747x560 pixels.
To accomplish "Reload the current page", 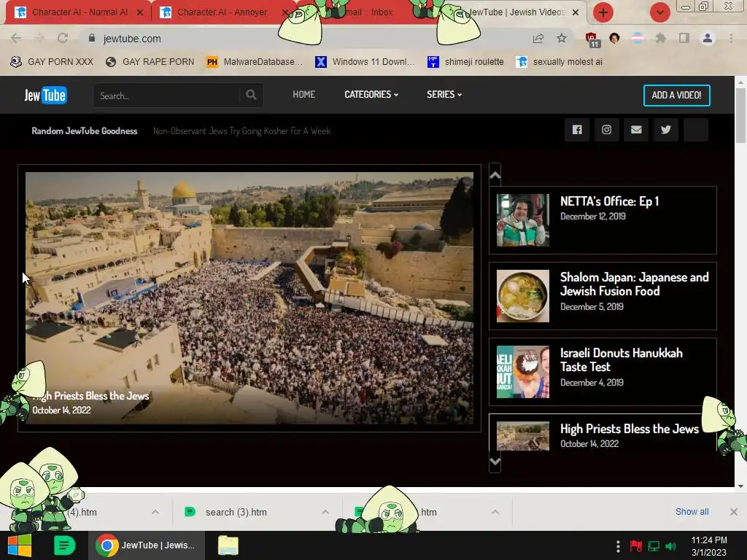I will pos(63,38).
